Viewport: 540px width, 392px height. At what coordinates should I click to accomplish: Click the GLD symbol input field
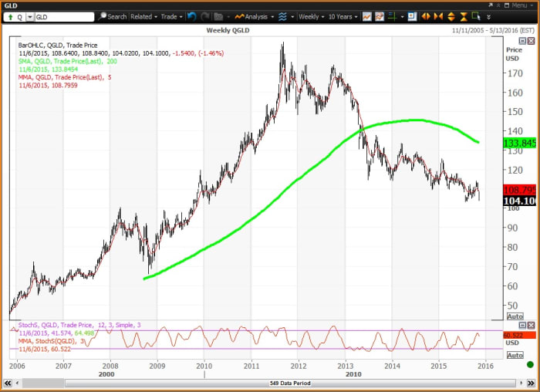click(x=60, y=16)
